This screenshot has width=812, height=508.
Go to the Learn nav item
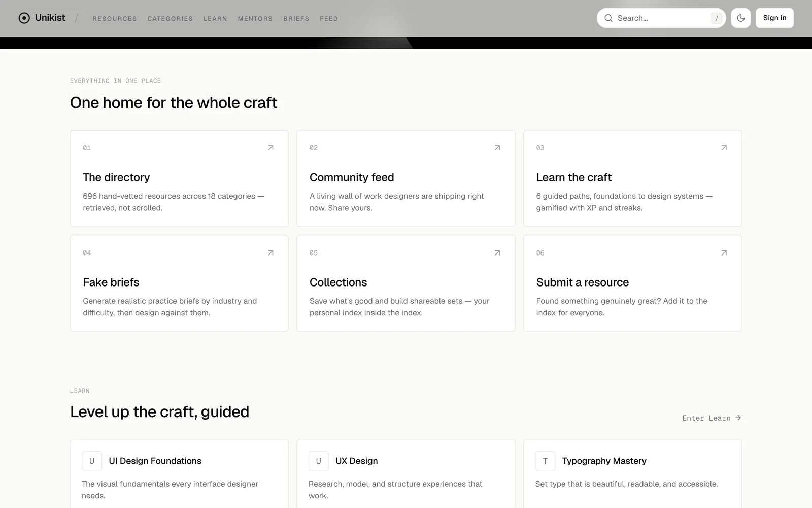click(x=215, y=19)
